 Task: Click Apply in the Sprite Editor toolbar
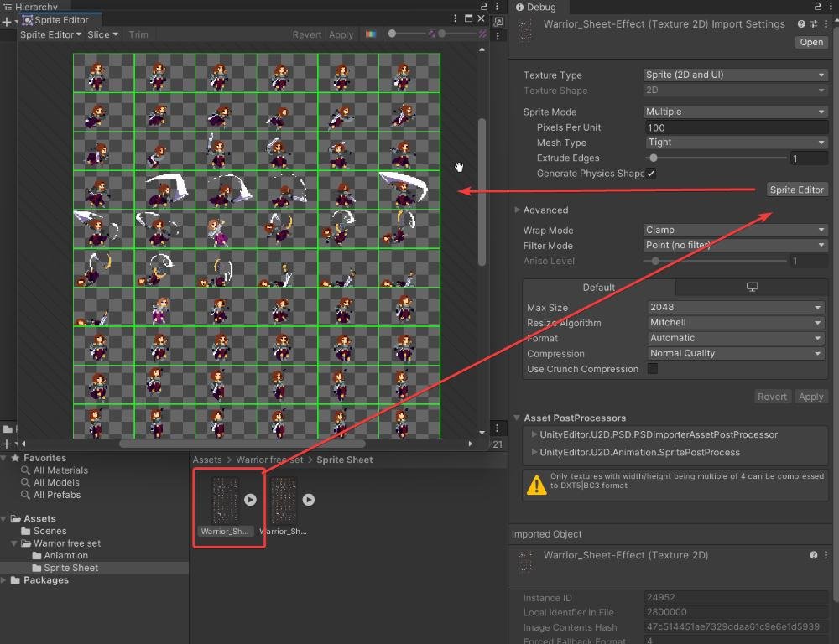[x=341, y=34]
